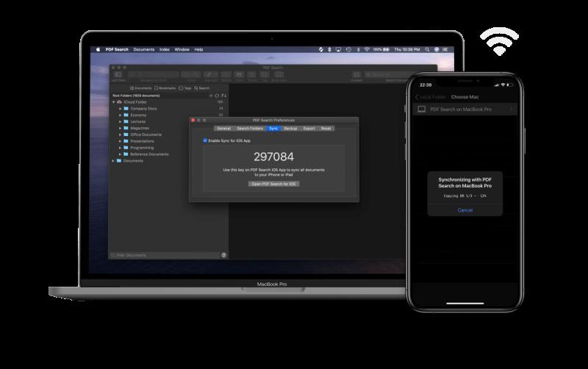This screenshot has height=369, width=588.
Task: Open the Notification Center icon in menu bar
Action: (445, 49)
